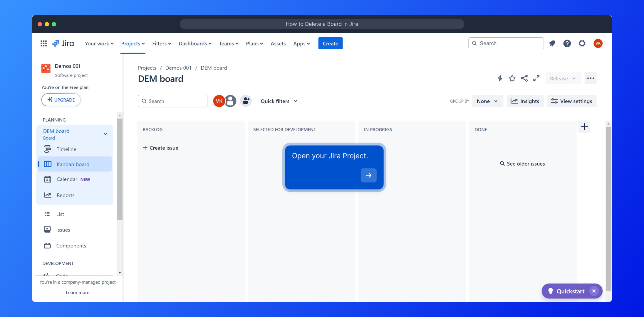This screenshot has width=644, height=317.
Task: Click the UPGRADE button
Action: (61, 100)
